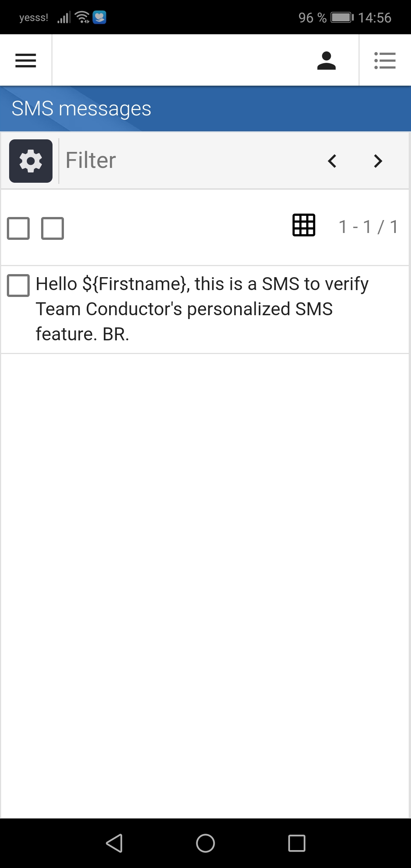The image size is (411, 868).
Task: Click the notification icon left of the signal bars
Action: click(100, 17)
